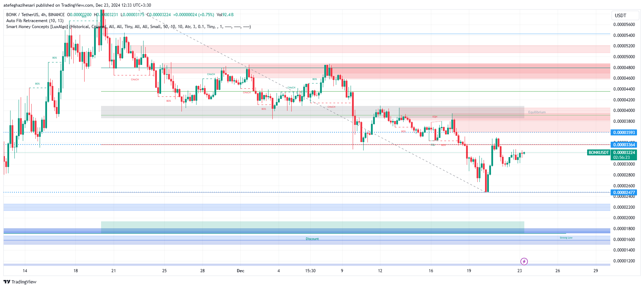Click the Discount zone label
Screen dimensions: 644x288
pos(312,239)
